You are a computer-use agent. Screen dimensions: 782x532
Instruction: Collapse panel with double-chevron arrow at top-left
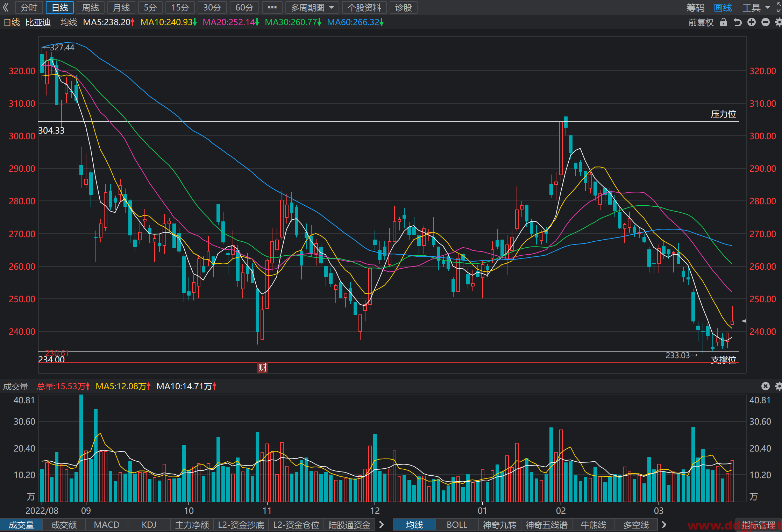pos(6,7)
